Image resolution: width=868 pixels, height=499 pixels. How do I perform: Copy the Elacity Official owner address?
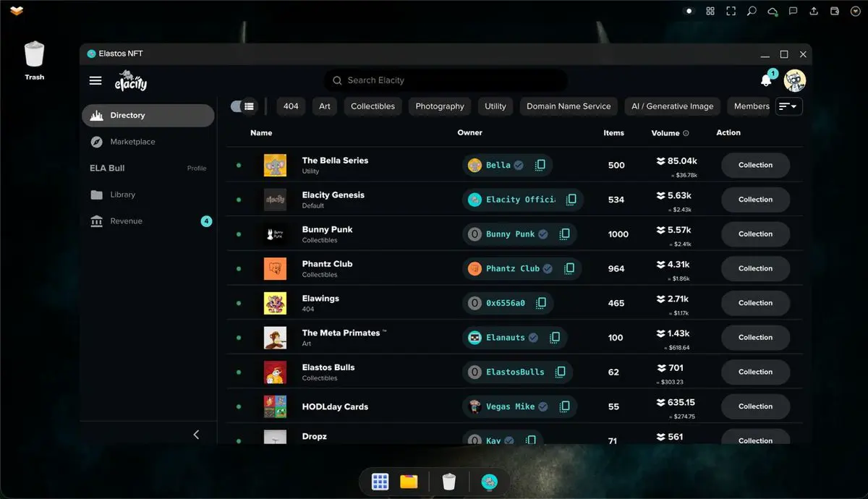571,200
